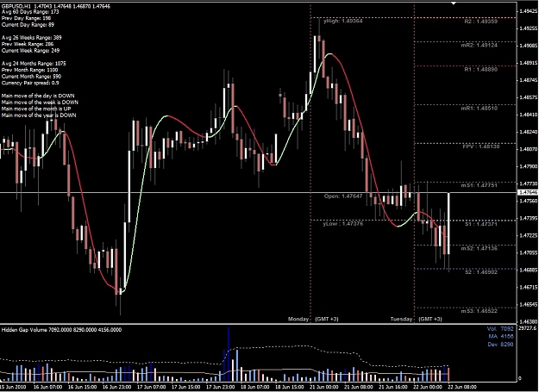Click the '17 Jun 23:00' time axis label
The height and width of the screenshot is (392, 539).
coord(221,387)
